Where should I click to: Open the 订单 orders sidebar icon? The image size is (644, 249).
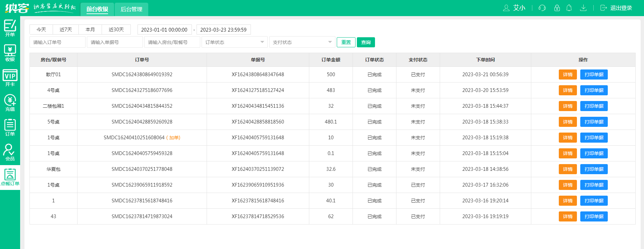tap(10, 128)
